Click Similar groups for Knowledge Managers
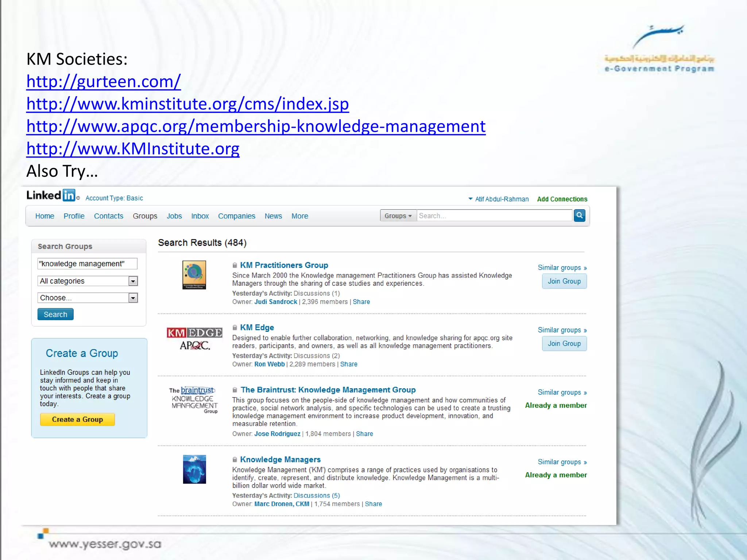This screenshot has width=747, height=560. coord(562,462)
